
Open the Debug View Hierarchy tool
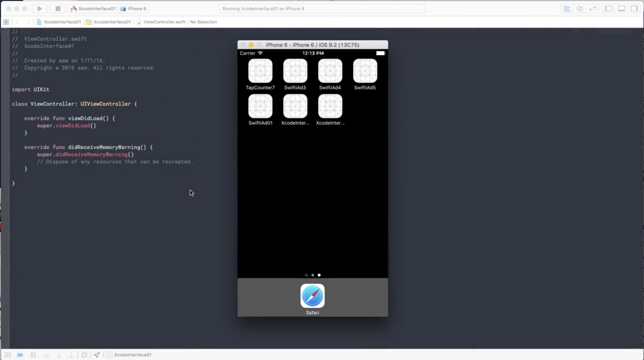coord(84,355)
